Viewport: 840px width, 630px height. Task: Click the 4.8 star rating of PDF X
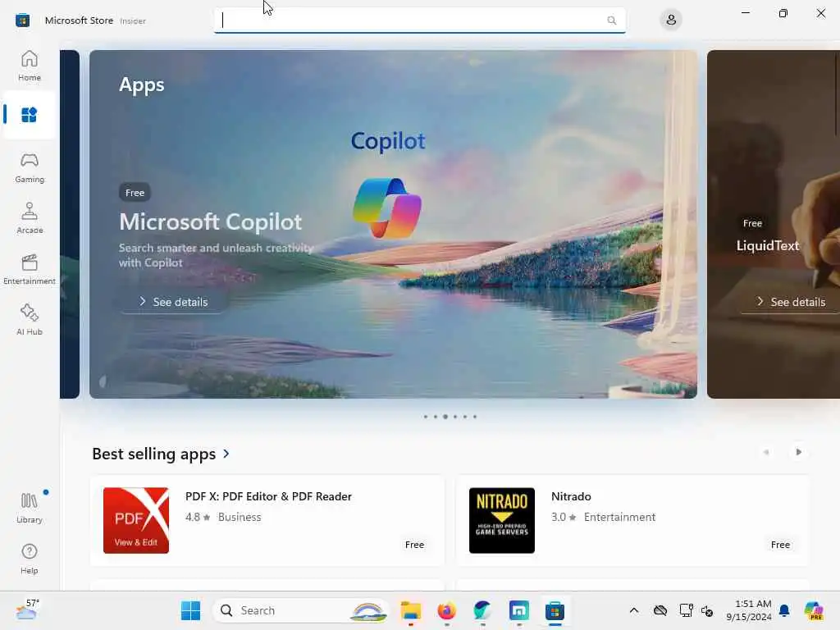point(198,517)
